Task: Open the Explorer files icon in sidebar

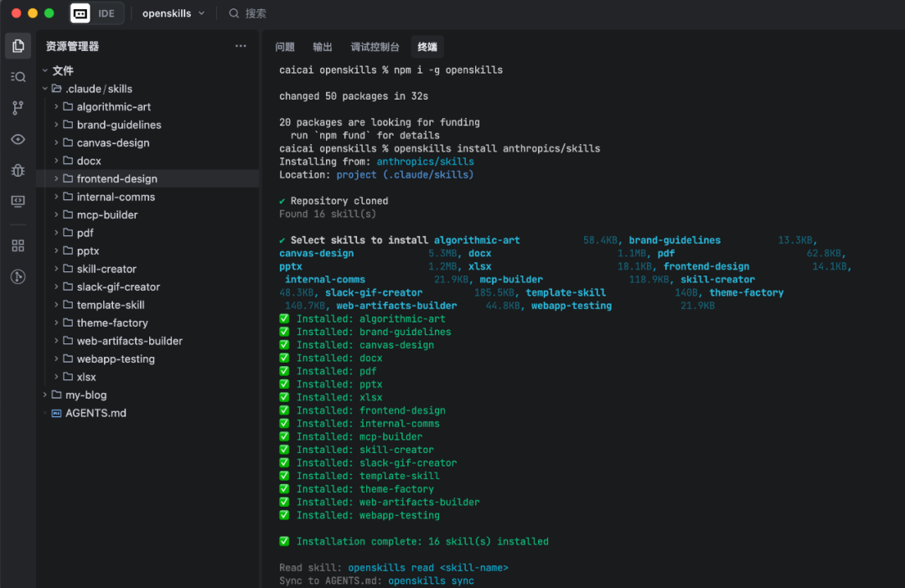Action: 18,46
